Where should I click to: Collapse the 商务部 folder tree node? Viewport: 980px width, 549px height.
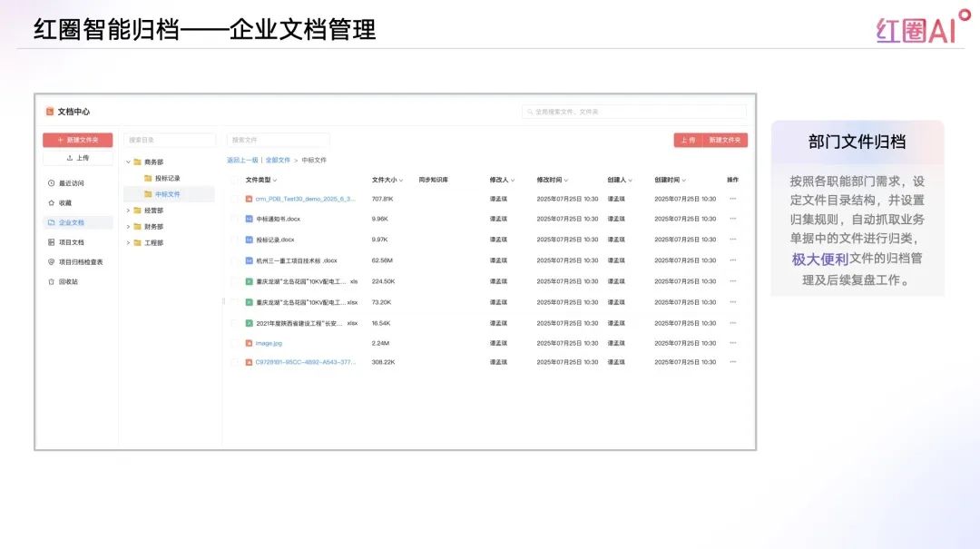[x=128, y=162]
